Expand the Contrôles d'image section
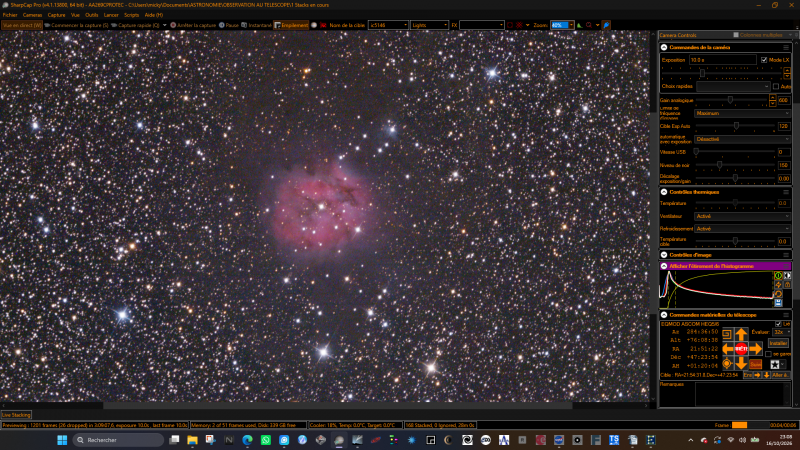This screenshot has height=450, width=800. click(x=664, y=255)
